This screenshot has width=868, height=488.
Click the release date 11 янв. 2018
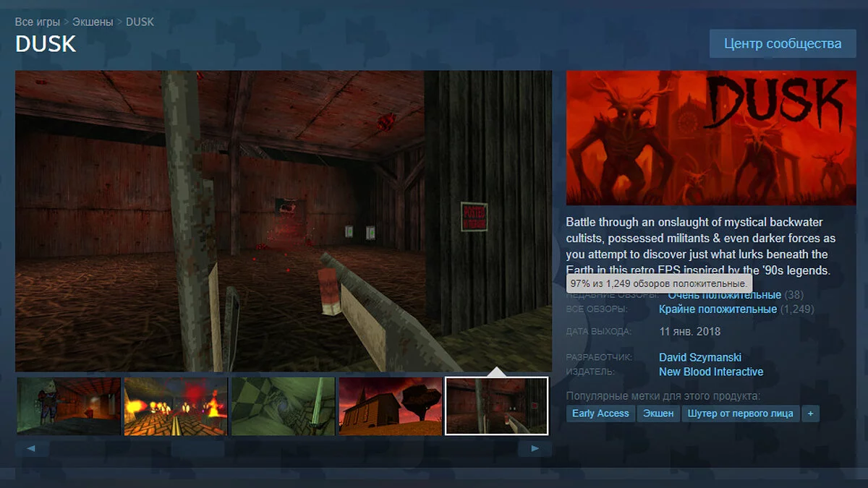(x=690, y=332)
